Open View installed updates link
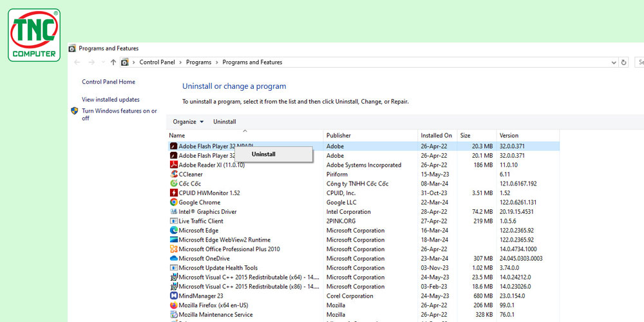This screenshot has width=644, height=322. point(111,100)
